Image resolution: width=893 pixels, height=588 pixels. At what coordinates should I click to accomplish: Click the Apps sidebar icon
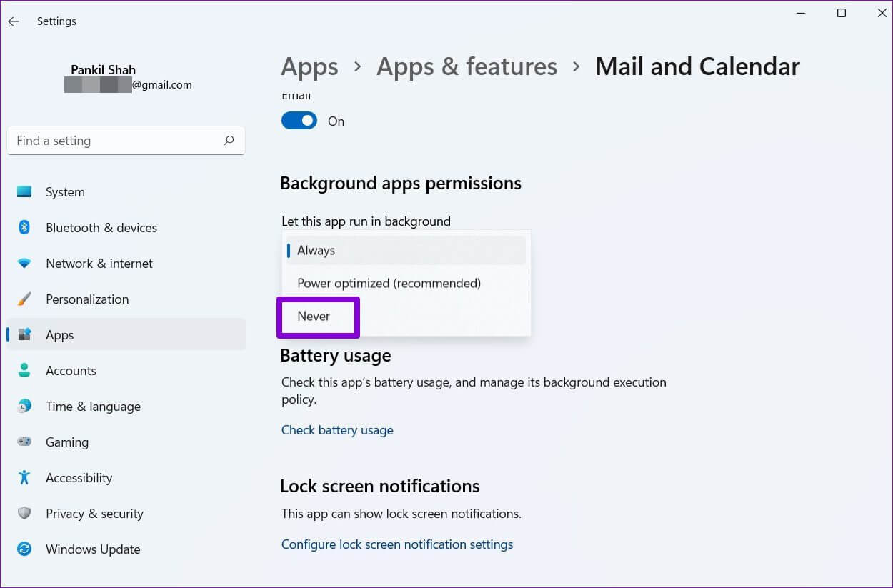point(24,335)
